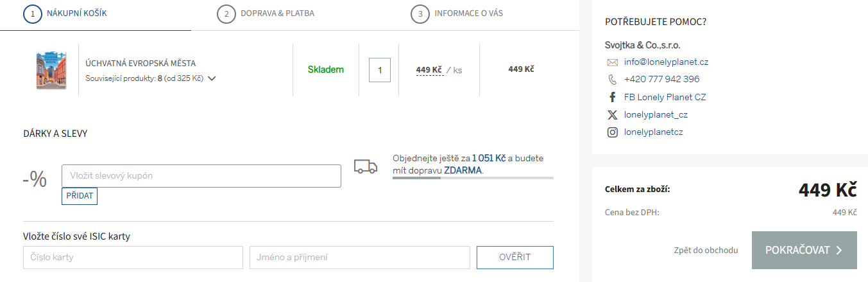This screenshot has width=868, height=282.
Task: Click the delivery truck icon
Action: tap(366, 166)
